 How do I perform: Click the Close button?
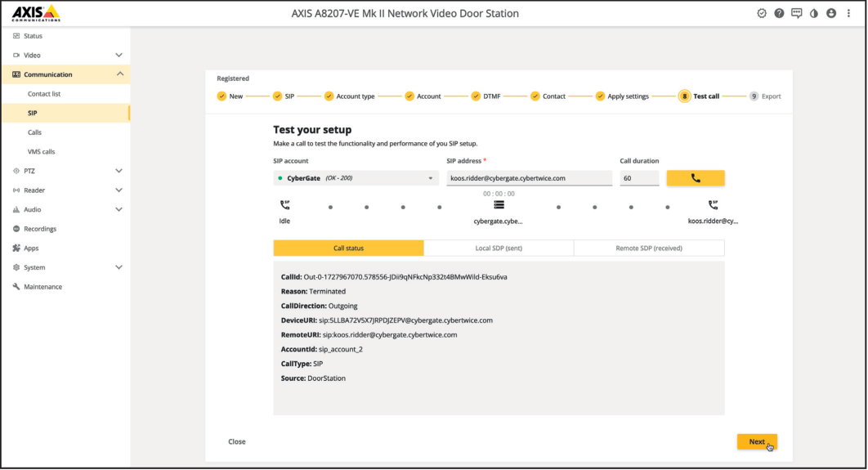237,441
